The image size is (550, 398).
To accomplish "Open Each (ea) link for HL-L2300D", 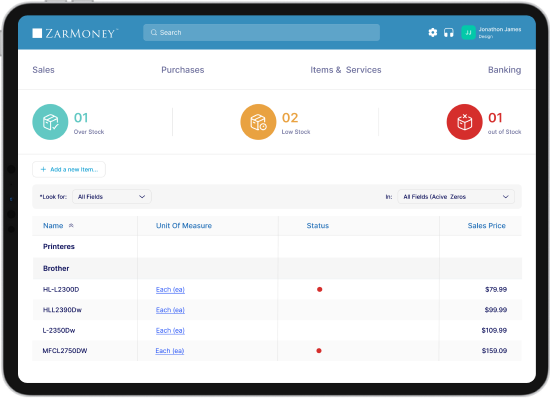I will [x=170, y=290].
